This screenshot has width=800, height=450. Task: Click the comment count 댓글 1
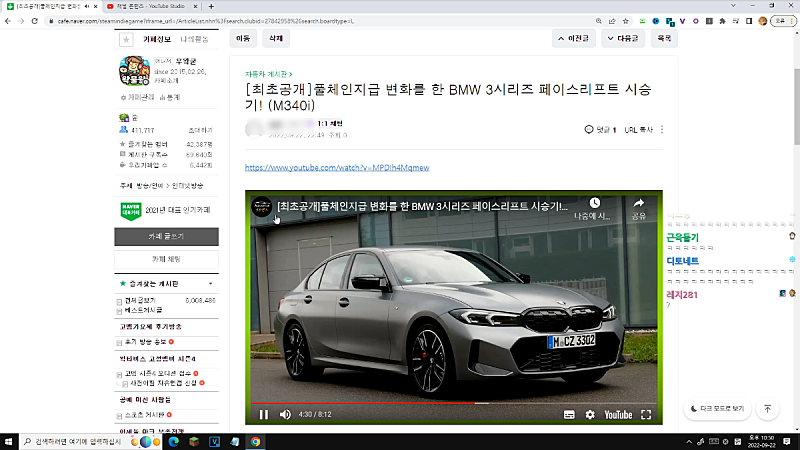601,130
